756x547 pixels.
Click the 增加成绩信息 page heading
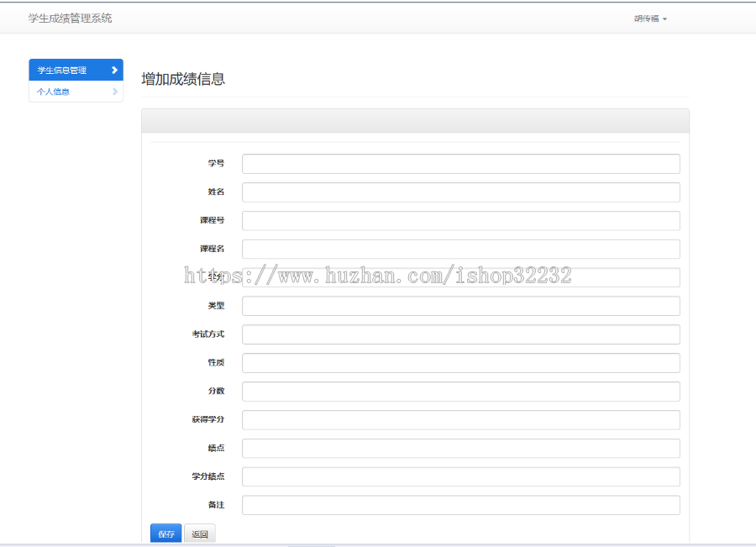(183, 79)
